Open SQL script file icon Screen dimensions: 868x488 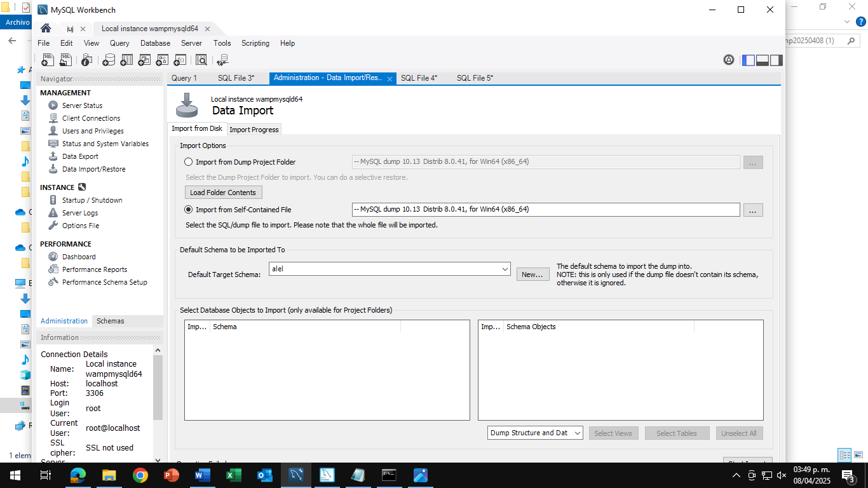click(66, 60)
